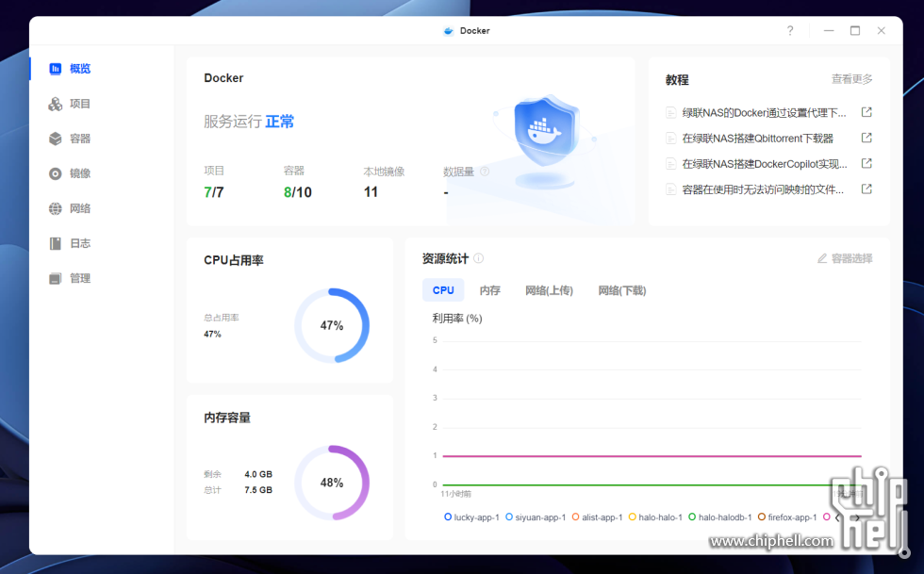This screenshot has height=574, width=924.
Task: Open the 管理 management sidebar icon
Action: pyautogui.click(x=55, y=278)
